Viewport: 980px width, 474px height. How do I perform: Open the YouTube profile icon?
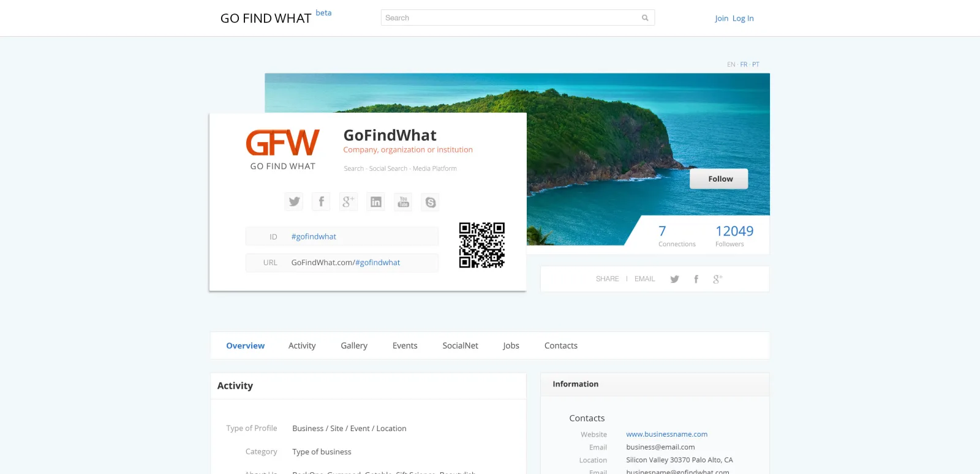403,201
